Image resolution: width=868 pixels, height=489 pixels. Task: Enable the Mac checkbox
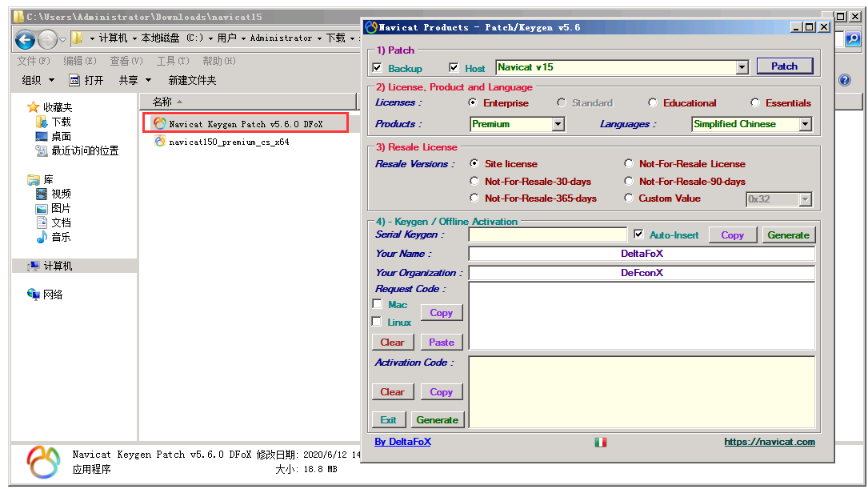click(x=378, y=304)
